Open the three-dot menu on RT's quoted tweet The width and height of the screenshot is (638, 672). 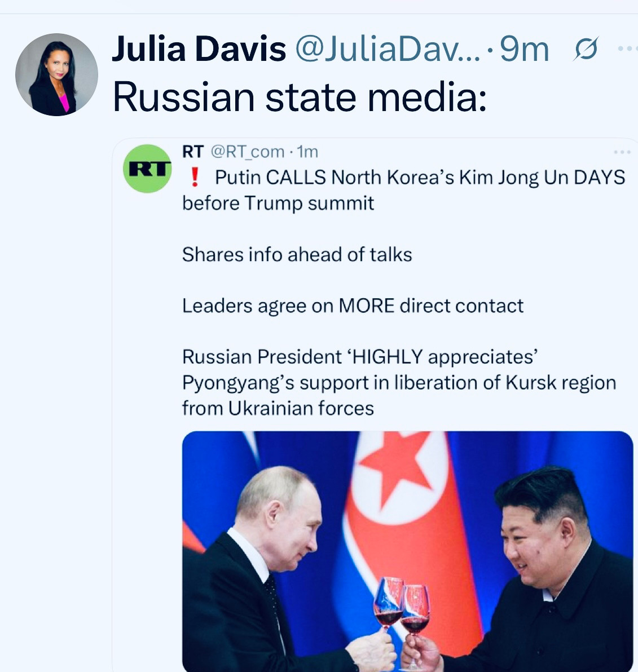[x=622, y=152]
